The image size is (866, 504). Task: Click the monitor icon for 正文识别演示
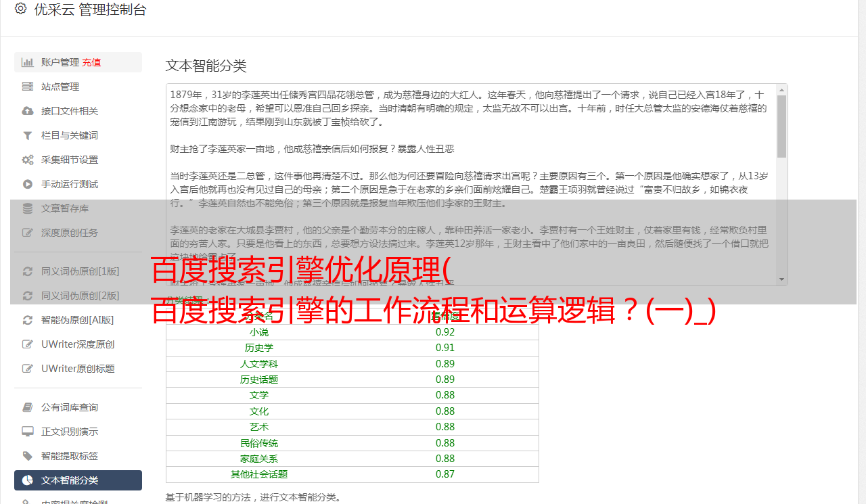(x=28, y=432)
